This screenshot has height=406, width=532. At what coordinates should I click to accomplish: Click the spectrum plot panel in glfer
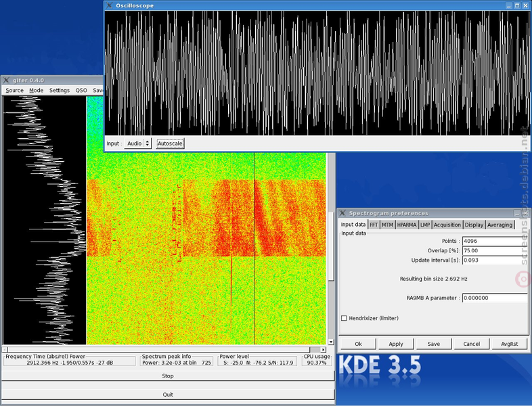pos(45,221)
